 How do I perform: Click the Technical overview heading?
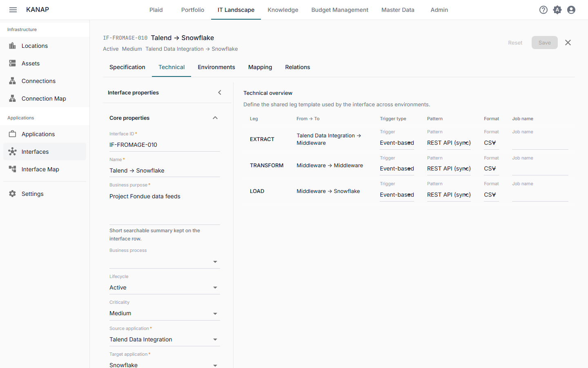[x=268, y=93]
